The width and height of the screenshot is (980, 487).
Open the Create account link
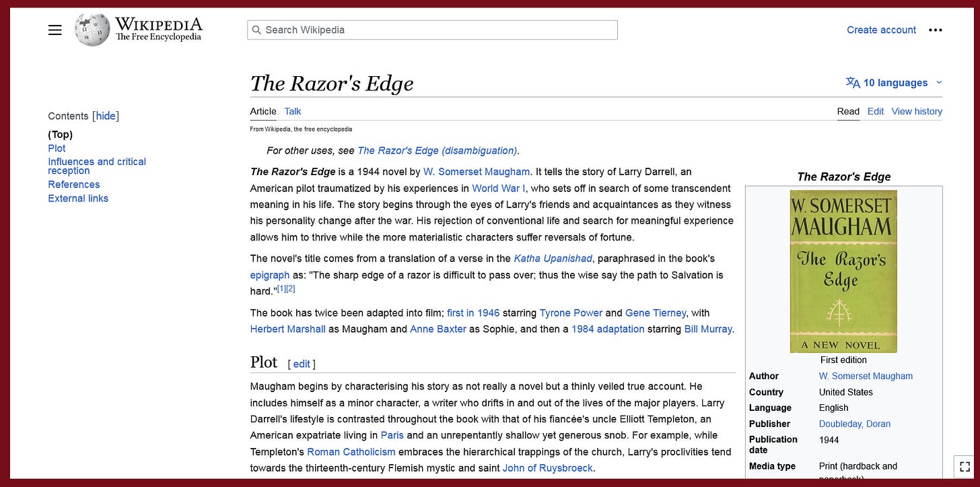[x=881, y=30]
